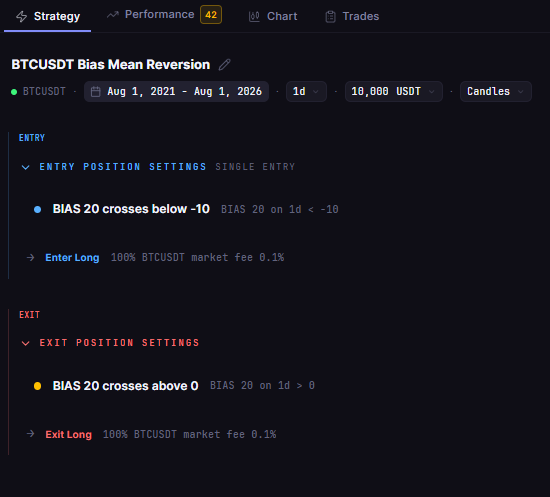Click the ENTRY section label
Image resolution: width=550 pixels, height=497 pixels.
click(x=32, y=138)
